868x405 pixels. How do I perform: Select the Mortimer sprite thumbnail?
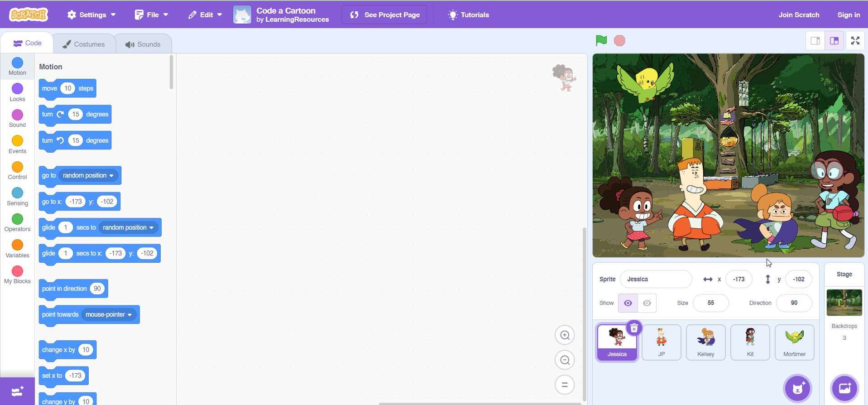point(795,342)
